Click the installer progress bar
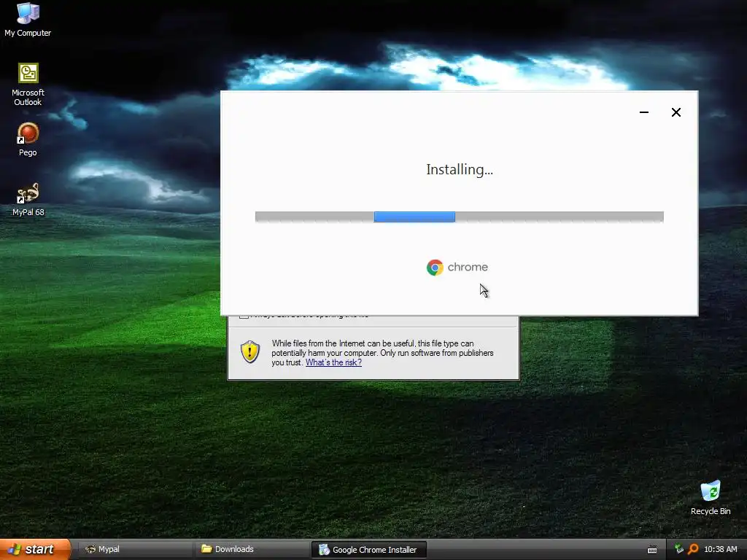The image size is (747, 560). pos(460,217)
